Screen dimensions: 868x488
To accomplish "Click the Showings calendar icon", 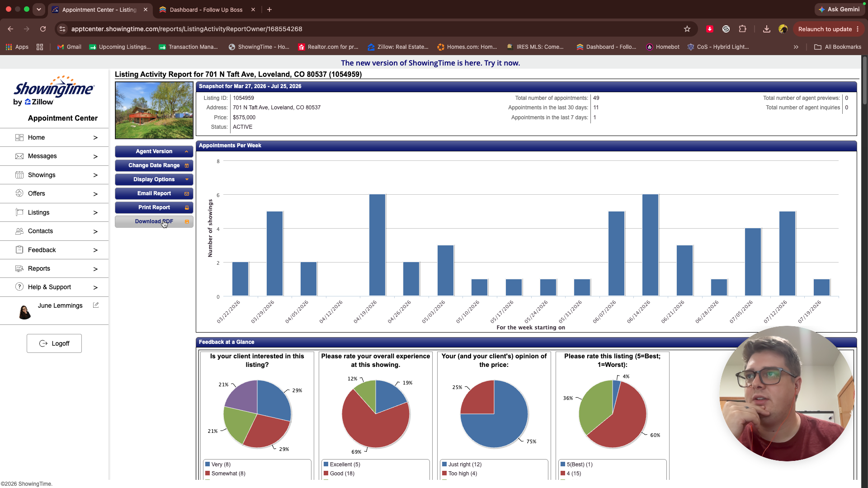I will coord(19,175).
